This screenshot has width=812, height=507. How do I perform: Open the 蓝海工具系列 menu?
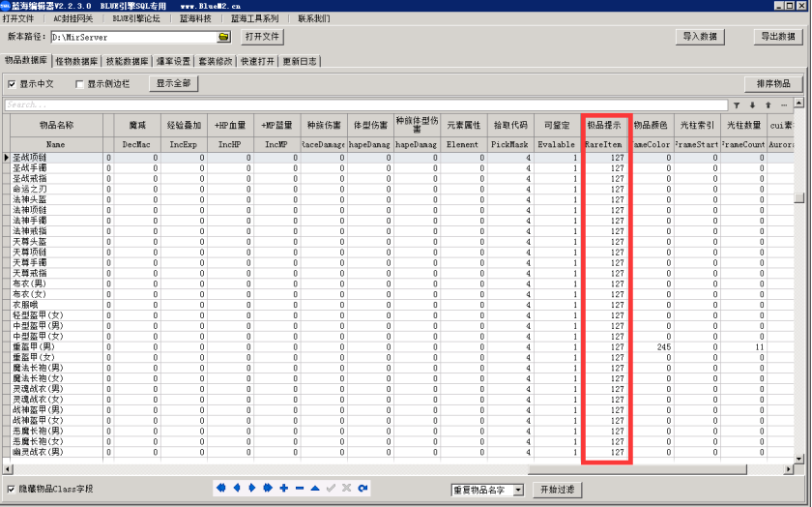(x=255, y=18)
